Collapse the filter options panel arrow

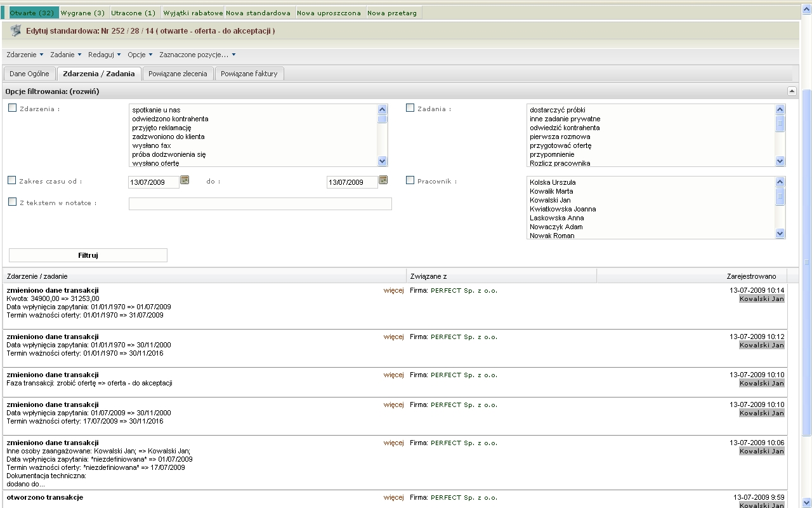coord(792,91)
